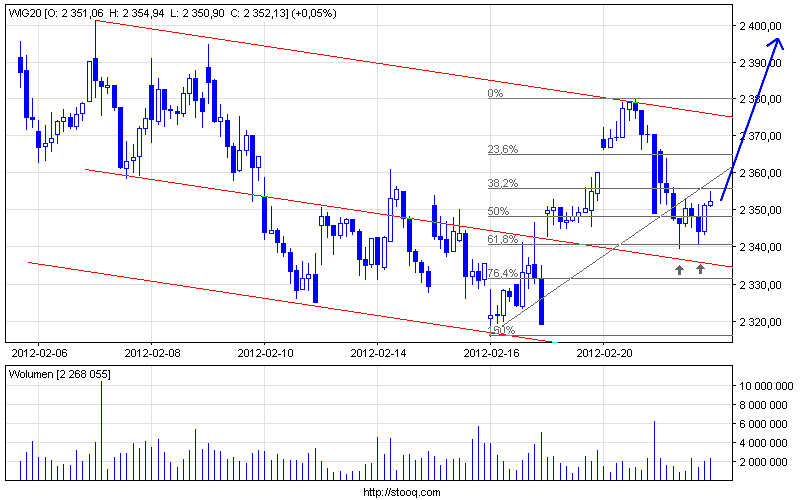Click the 2012-02-14 date label
This screenshot has width=800, height=500.
(378, 353)
